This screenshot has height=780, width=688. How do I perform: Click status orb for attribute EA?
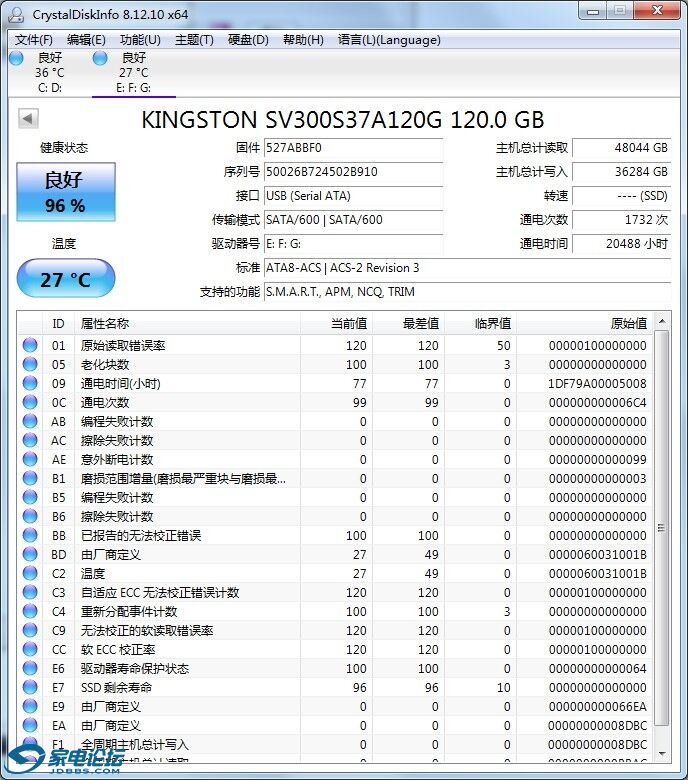coord(30,725)
